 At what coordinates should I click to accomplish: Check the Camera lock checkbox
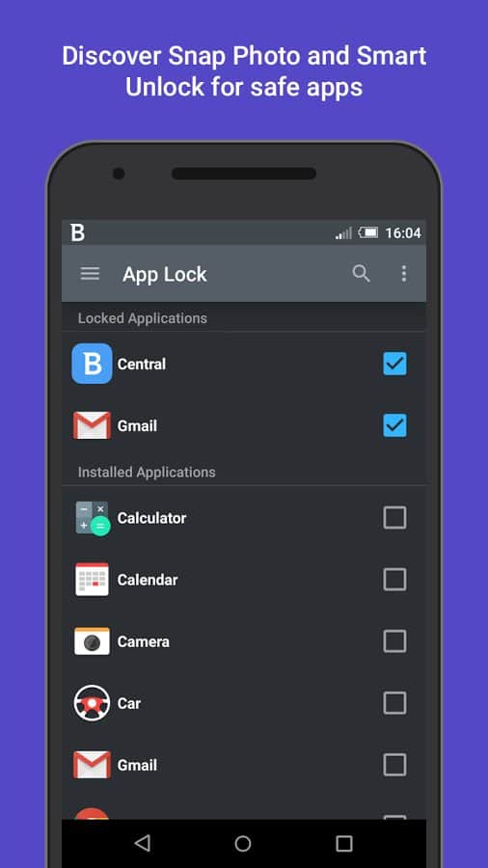tap(395, 641)
